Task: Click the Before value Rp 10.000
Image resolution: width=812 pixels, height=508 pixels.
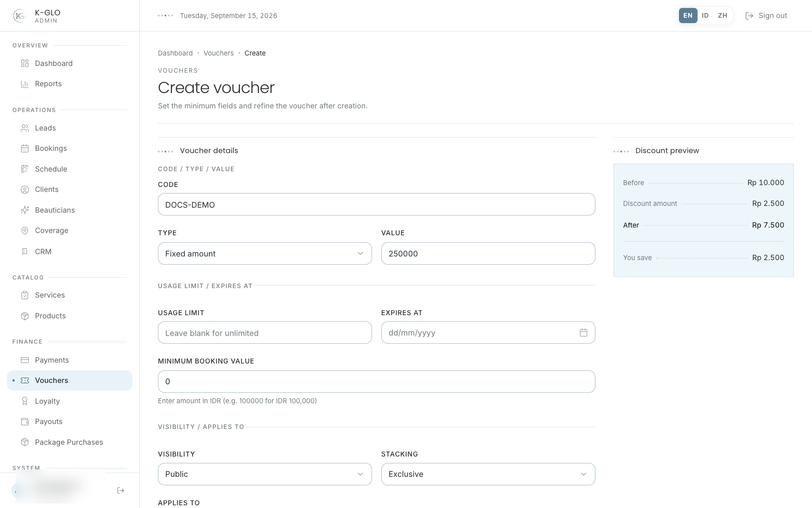Action: 766,182
